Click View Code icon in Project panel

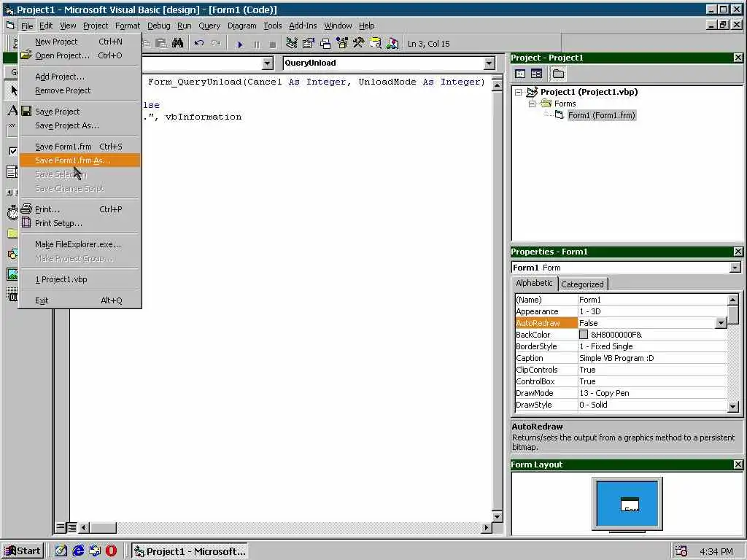[x=520, y=74]
